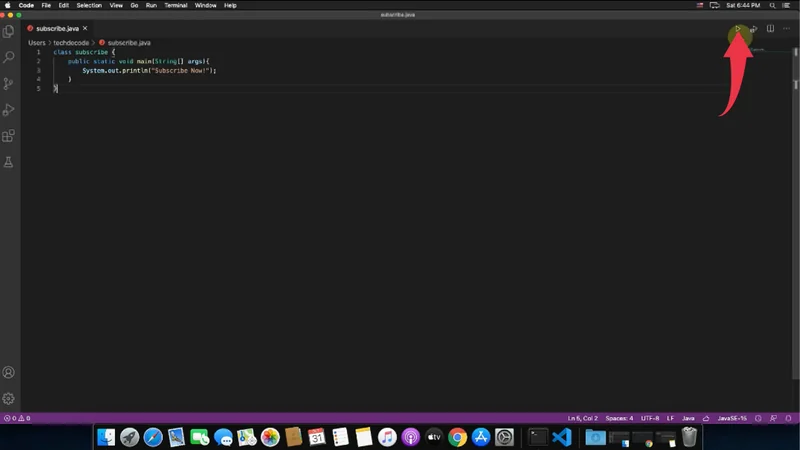Open Google Chrome from the Dock
The width and height of the screenshot is (800, 450).
[457, 437]
